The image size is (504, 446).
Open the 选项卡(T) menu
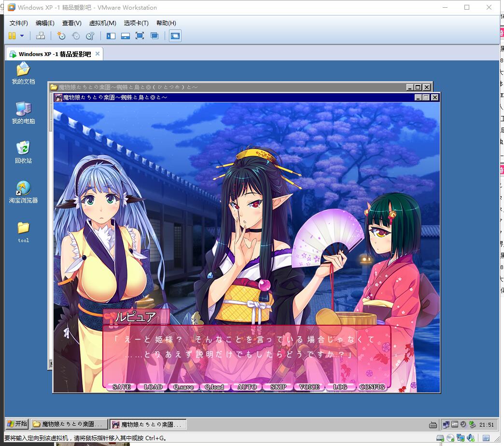coord(136,23)
